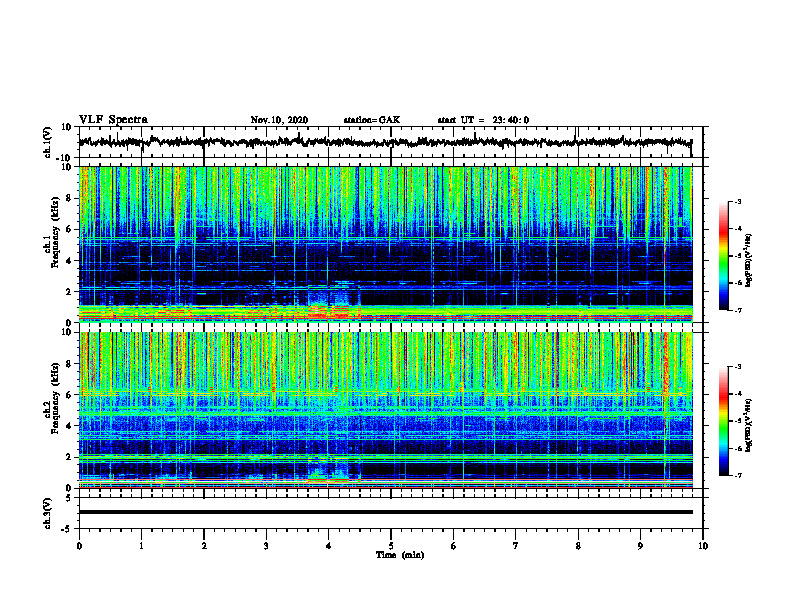Click the 'ch.1(V)' waveform axis label

[x=48, y=142]
